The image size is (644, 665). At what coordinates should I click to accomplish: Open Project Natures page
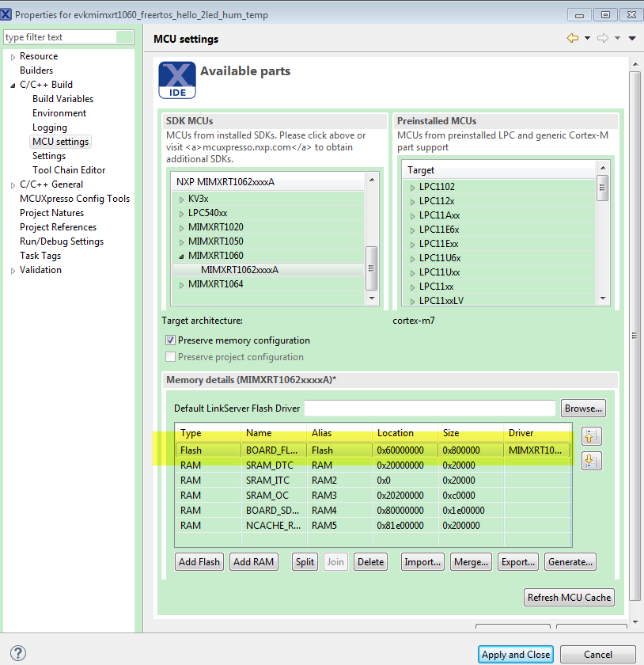51,213
